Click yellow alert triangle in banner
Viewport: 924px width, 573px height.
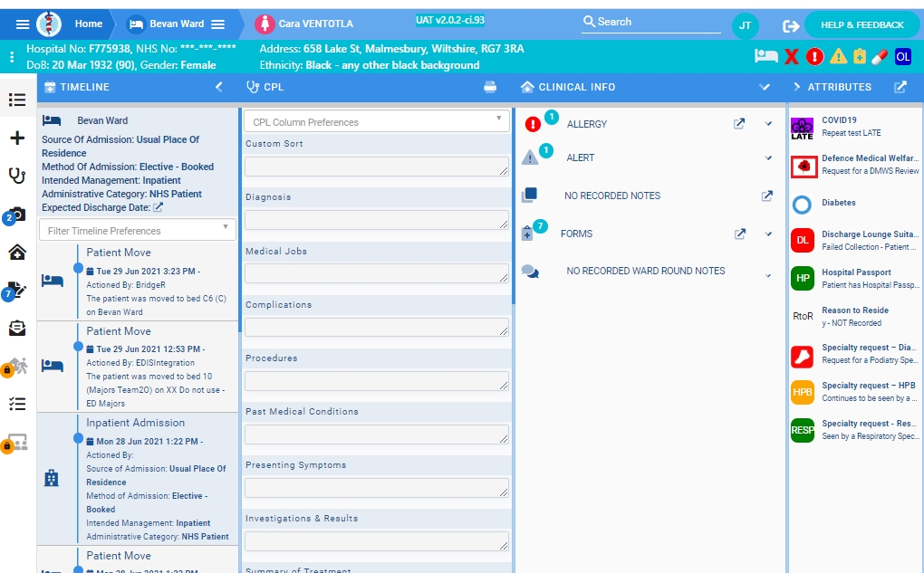[x=838, y=56]
